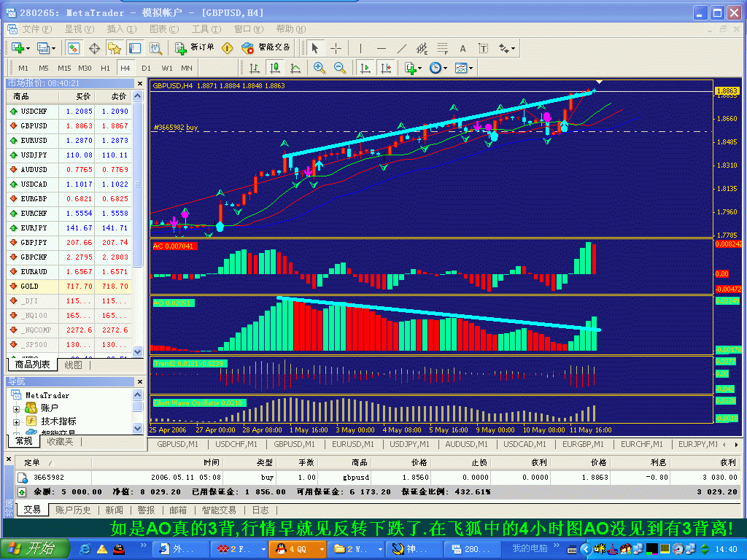This screenshot has width=747, height=560.
Task: Open AUDUSD,M1 chart tab
Action: click(466, 444)
